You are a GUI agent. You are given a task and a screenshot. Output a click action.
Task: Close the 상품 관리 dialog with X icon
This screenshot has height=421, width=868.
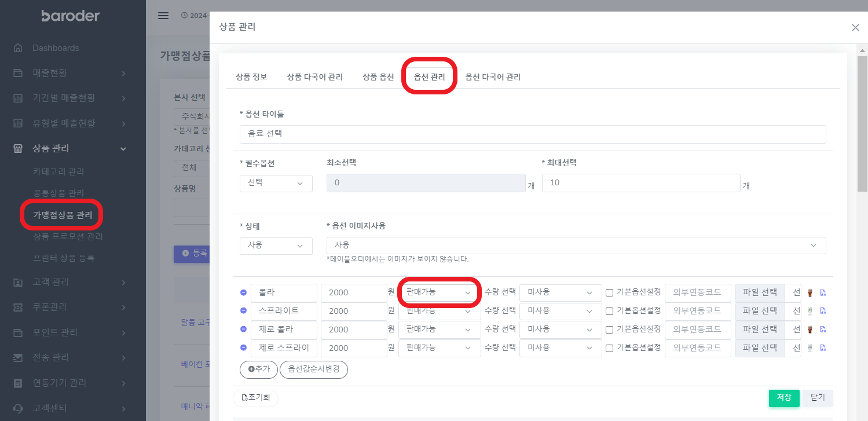click(x=855, y=27)
